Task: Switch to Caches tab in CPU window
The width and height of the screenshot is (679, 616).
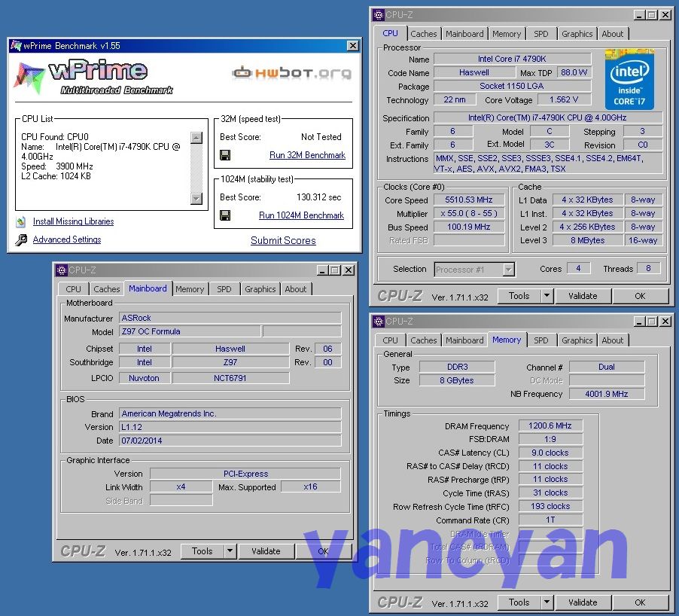Action: (x=424, y=34)
